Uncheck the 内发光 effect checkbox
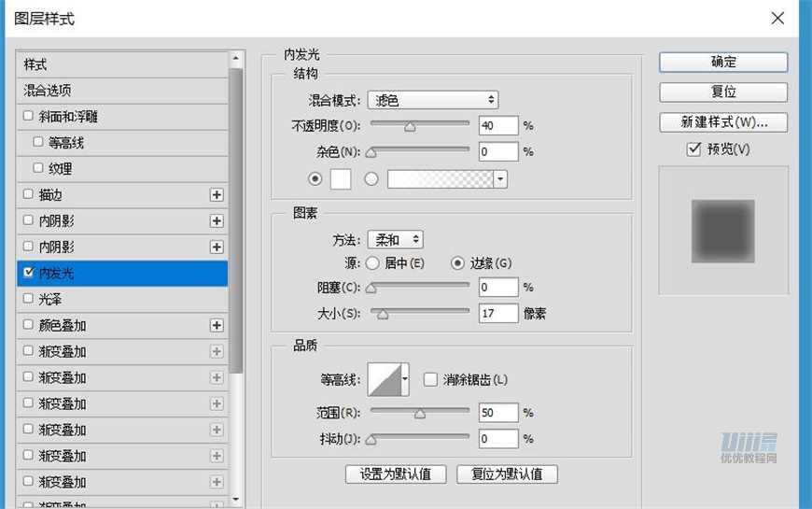This screenshot has width=812, height=509. coord(29,272)
